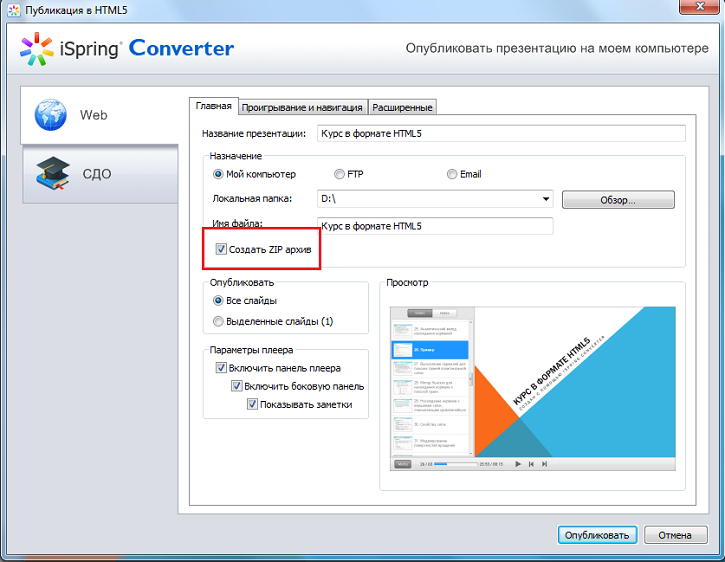This screenshot has width=725, height=562.
Task: Select the СДО graduation cap icon
Action: 53,173
